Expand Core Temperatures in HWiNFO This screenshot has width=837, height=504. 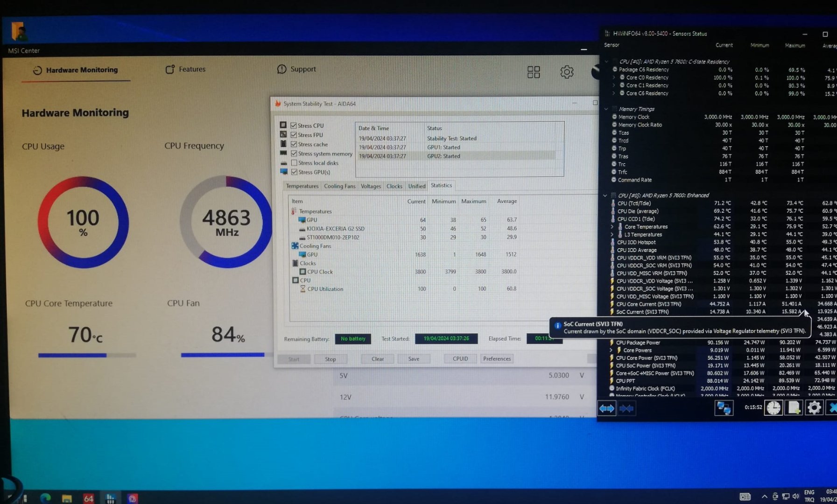pos(612,227)
